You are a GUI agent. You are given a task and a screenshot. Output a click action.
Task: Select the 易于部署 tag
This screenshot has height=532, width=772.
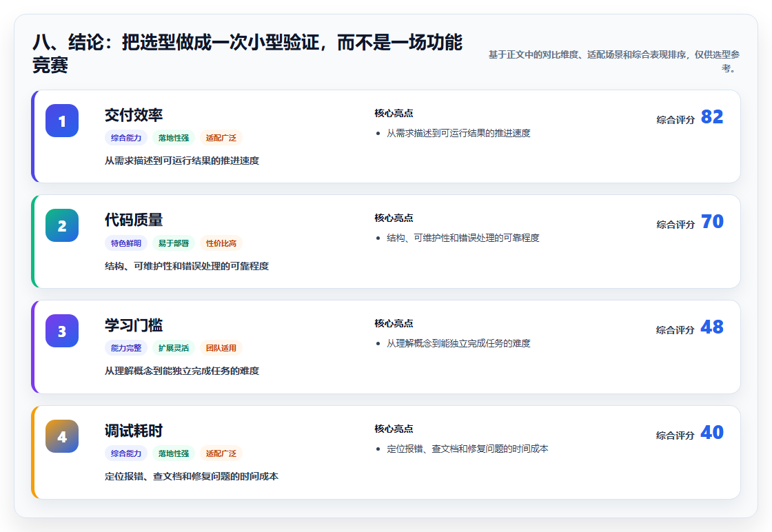coord(174,243)
